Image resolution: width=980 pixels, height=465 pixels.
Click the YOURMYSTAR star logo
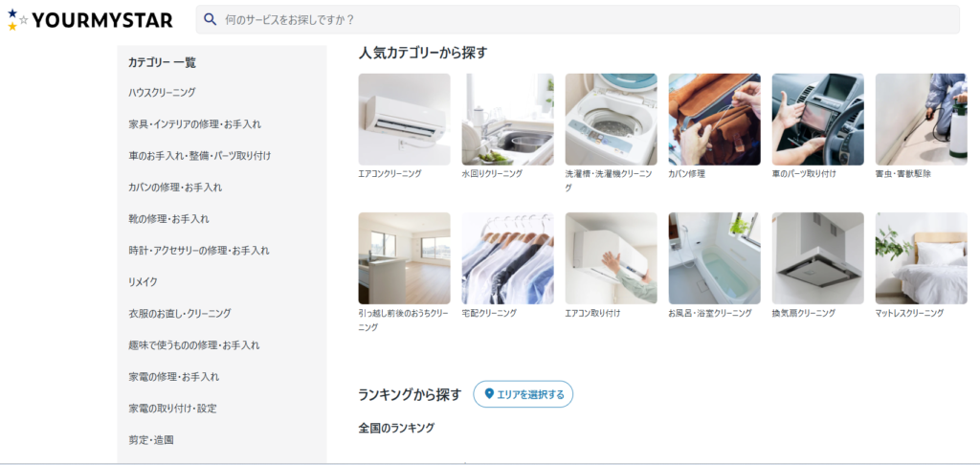(x=90, y=20)
